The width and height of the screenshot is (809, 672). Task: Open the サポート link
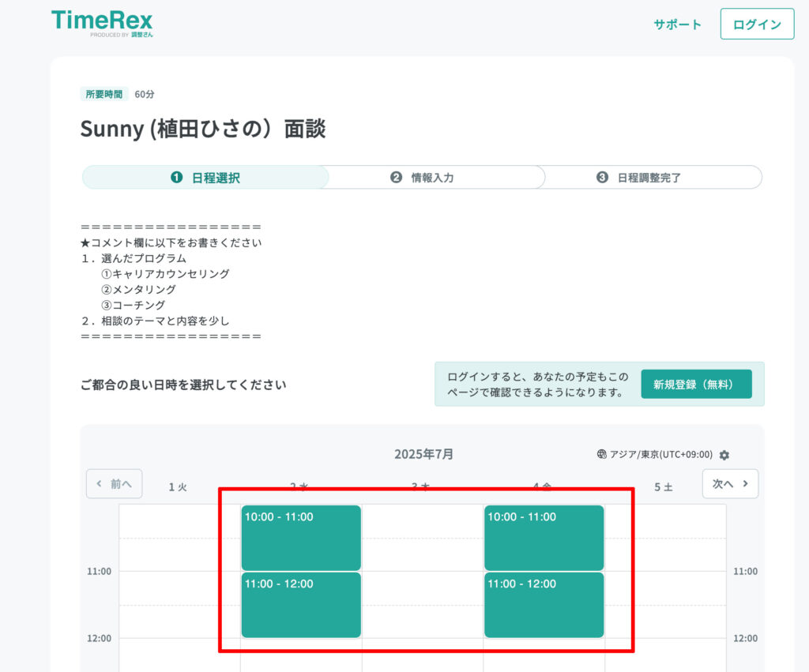pos(677,24)
